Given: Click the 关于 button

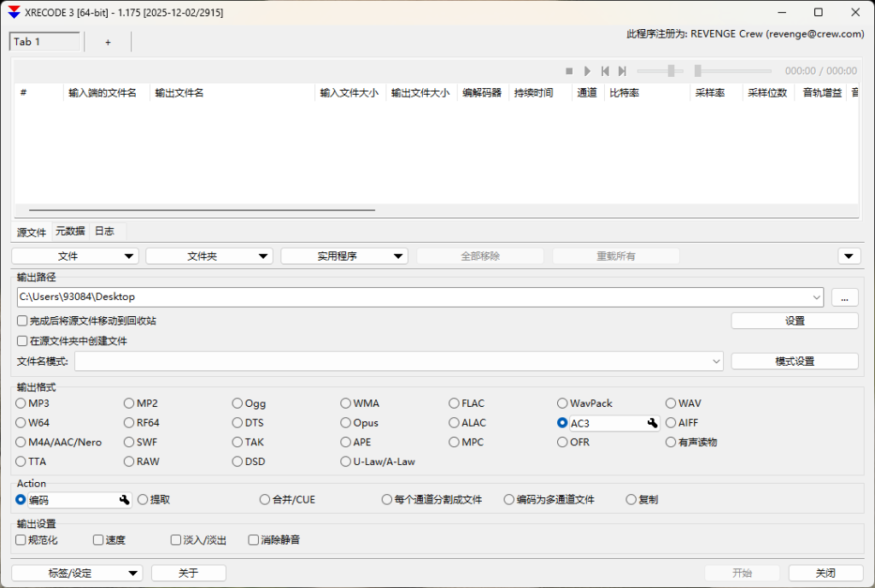Looking at the screenshot, I should pyautogui.click(x=188, y=573).
